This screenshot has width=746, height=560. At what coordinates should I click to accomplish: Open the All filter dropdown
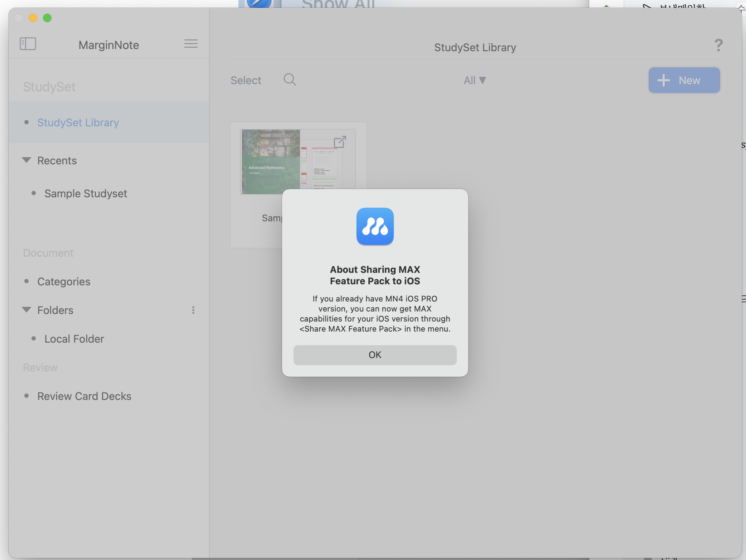(x=475, y=80)
